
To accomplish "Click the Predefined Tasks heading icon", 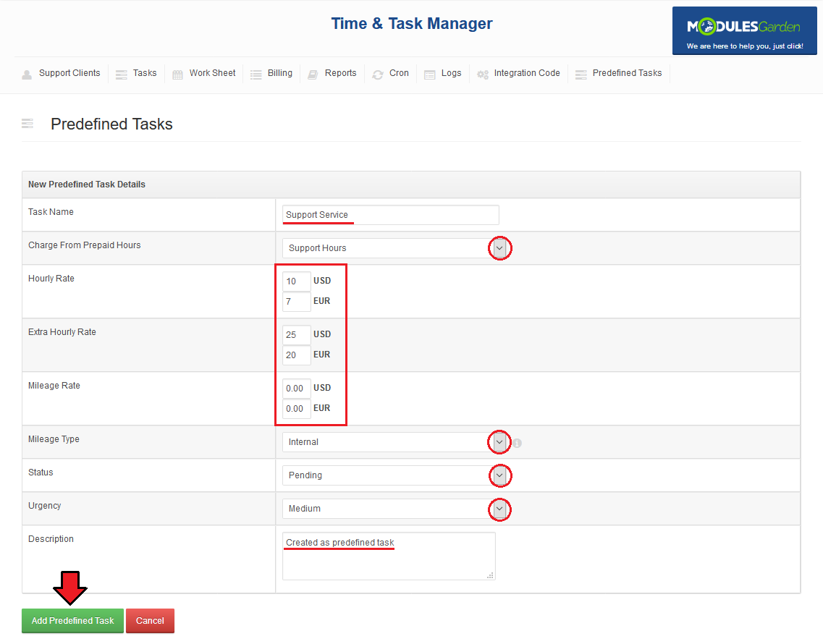I will point(28,123).
